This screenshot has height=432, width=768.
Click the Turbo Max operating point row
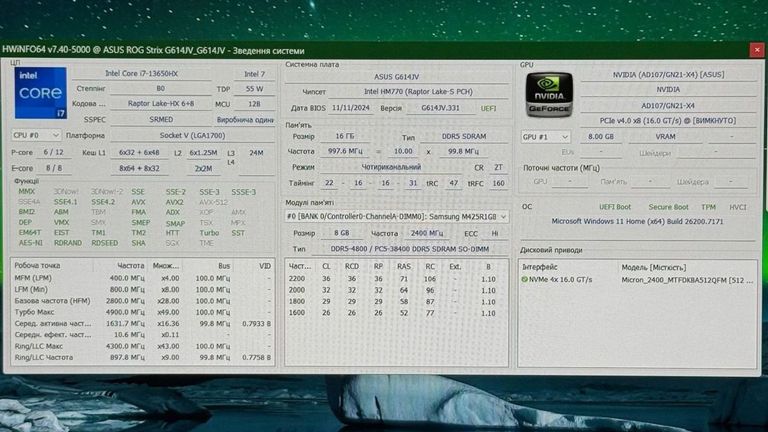143,312
